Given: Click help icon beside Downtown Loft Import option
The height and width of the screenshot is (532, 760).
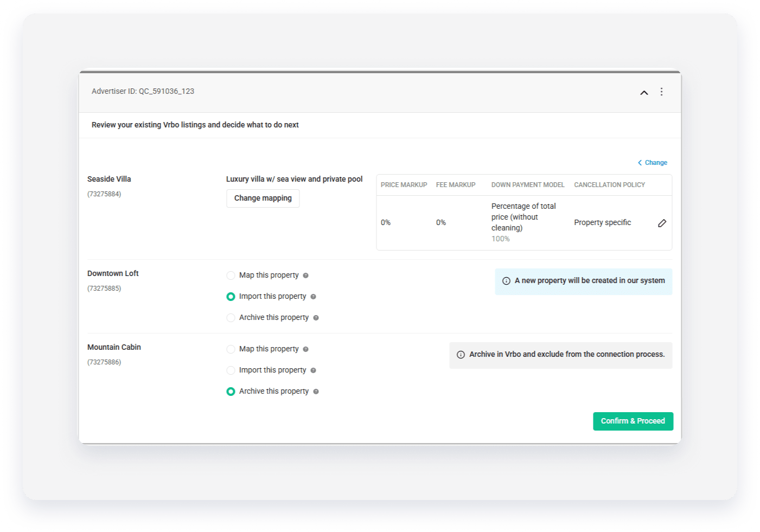Looking at the screenshot, I should pos(313,297).
